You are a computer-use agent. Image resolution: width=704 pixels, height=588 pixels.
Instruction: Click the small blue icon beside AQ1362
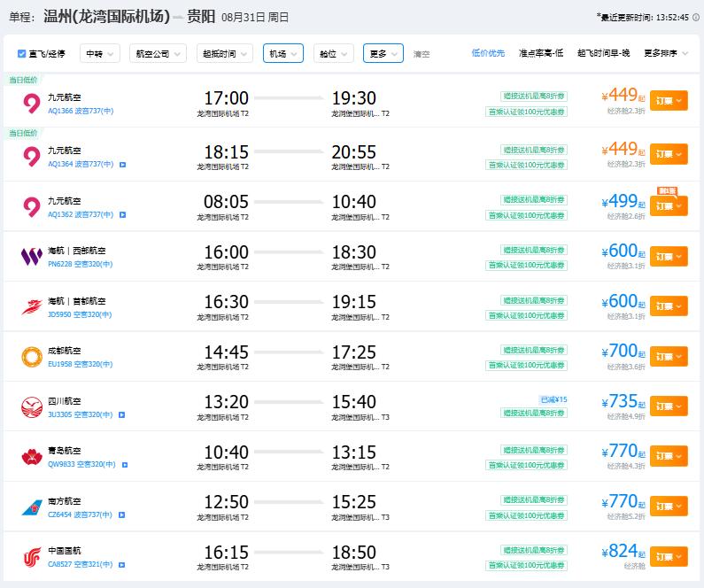point(122,215)
